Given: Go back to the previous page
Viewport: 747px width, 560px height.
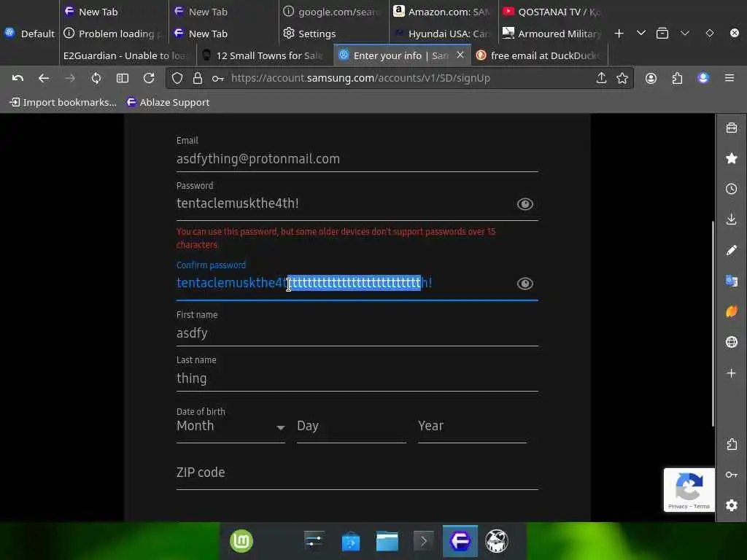Looking at the screenshot, I should point(44,78).
